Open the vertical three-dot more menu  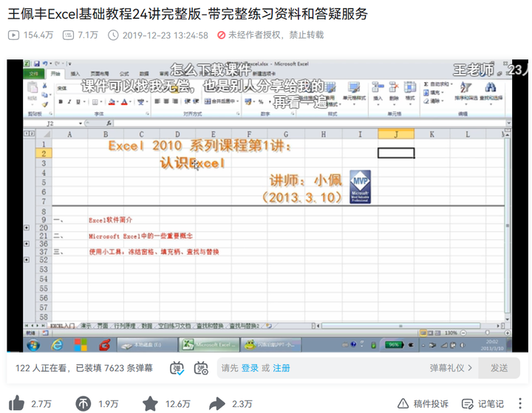point(520,403)
